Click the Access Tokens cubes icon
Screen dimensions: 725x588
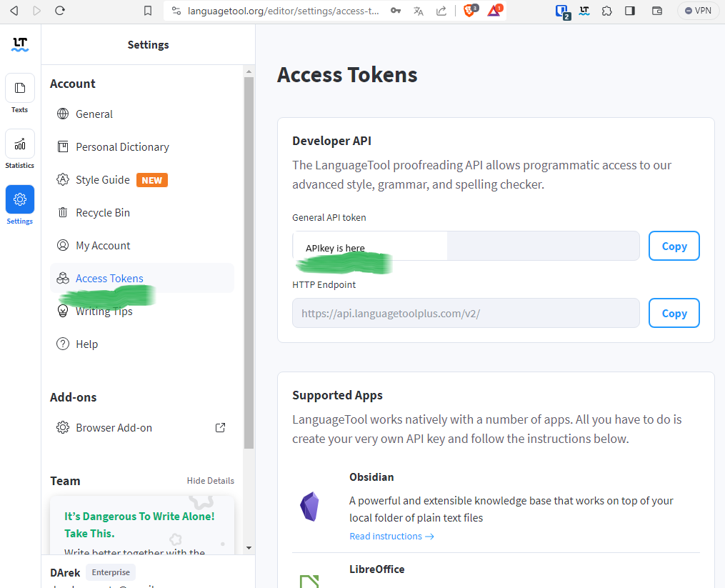click(63, 278)
